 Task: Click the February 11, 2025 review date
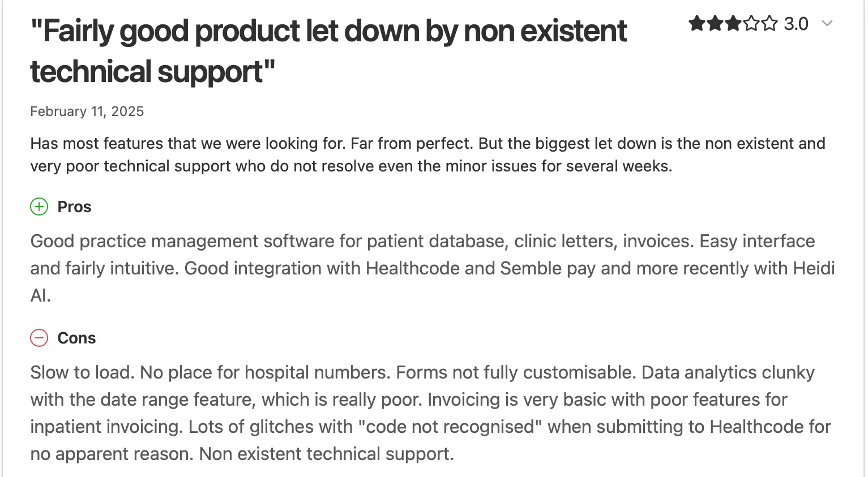pos(87,111)
